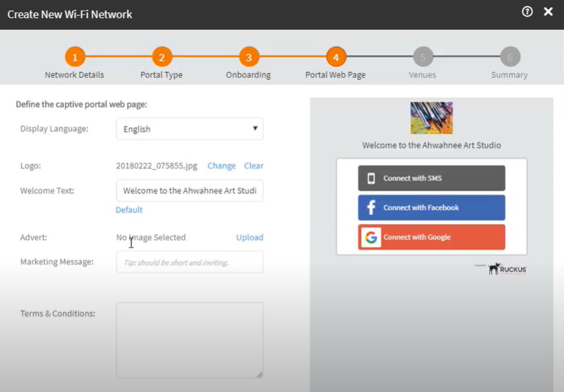564x392 pixels.
Task: Jump to step 5 Venues
Action: (x=423, y=58)
